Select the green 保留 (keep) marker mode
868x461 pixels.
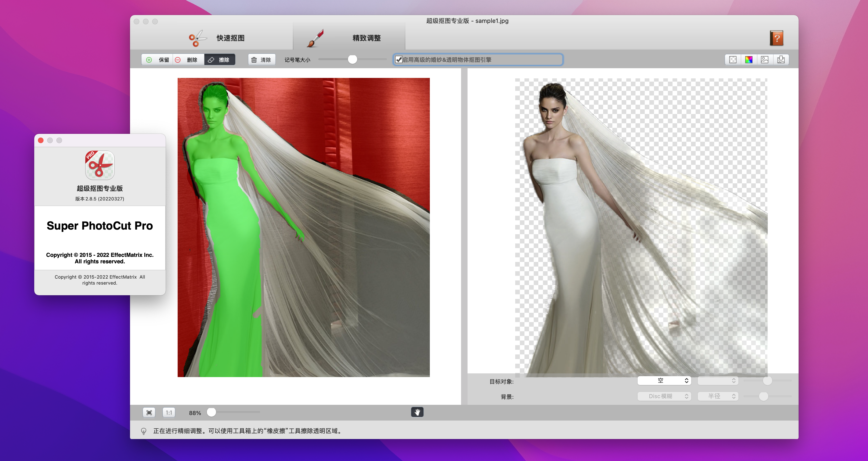[x=157, y=60]
